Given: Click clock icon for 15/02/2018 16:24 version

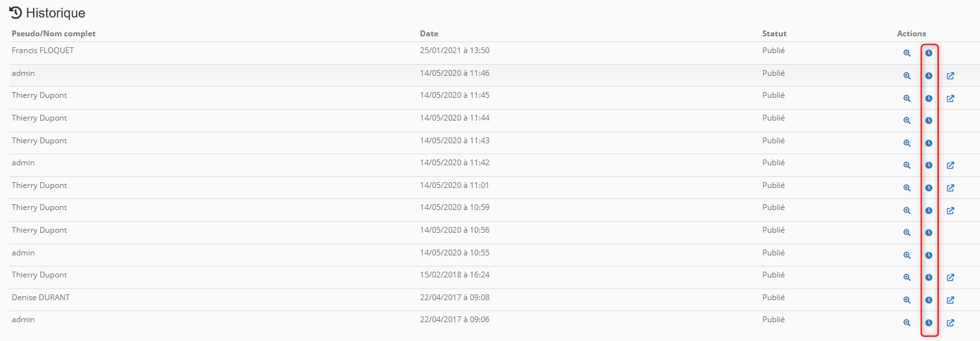Looking at the screenshot, I should [x=929, y=277].
